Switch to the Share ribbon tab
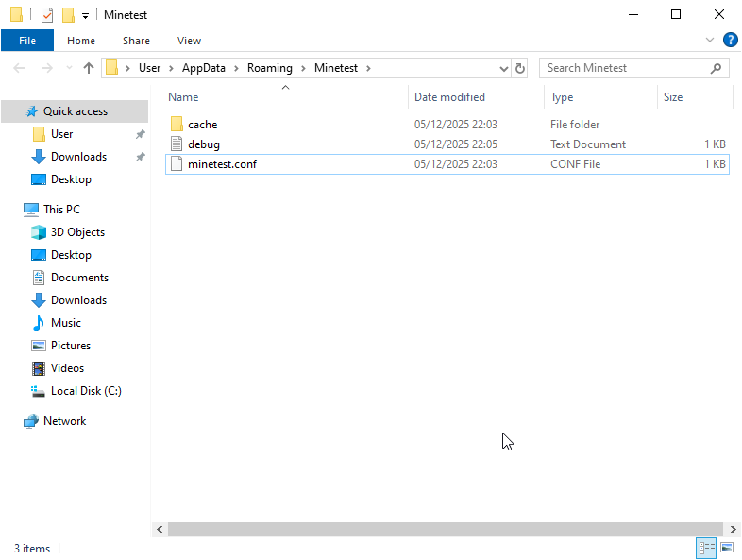The height and width of the screenshot is (560, 742). [136, 41]
